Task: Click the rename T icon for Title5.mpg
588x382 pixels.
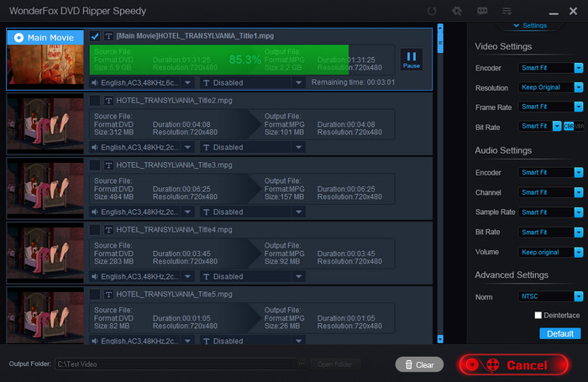Action: click(x=108, y=295)
